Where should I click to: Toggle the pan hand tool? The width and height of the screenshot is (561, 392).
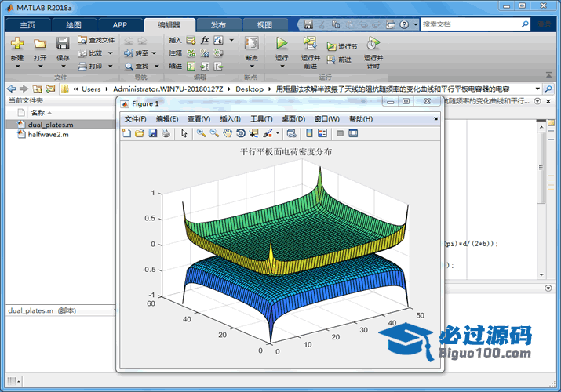pos(228,133)
